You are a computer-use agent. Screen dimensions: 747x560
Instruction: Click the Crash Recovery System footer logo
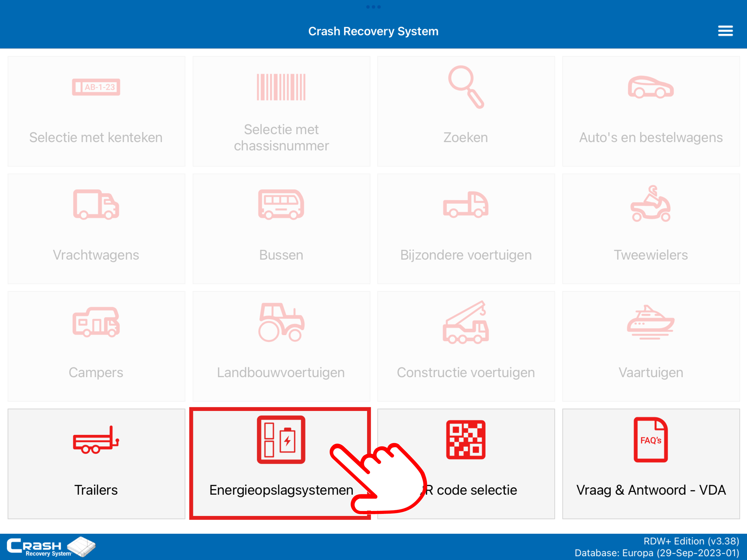(x=51, y=547)
